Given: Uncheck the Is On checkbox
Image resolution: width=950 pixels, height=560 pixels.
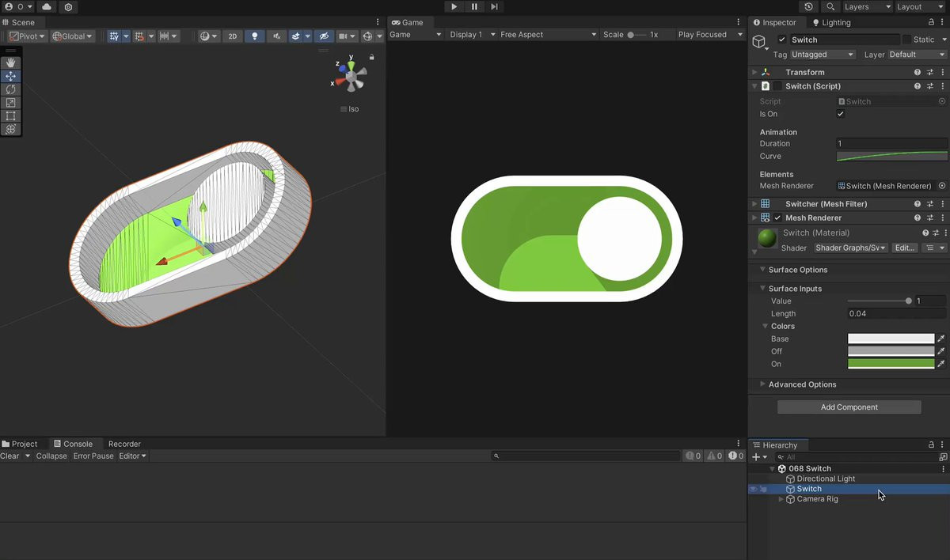Looking at the screenshot, I should [x=841, y=114].
